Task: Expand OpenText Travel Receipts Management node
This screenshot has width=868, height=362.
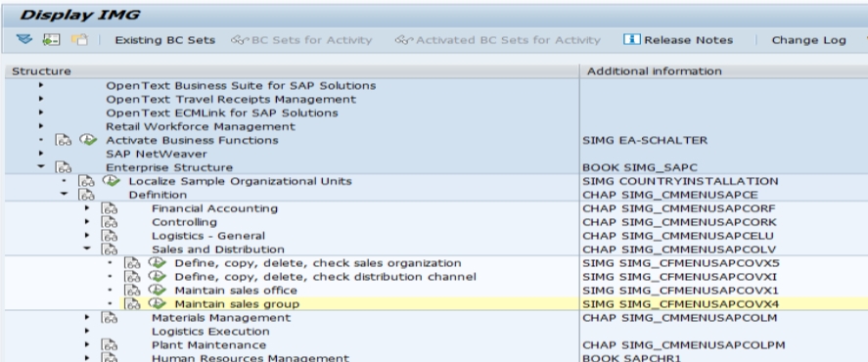Action: click(x=41, y=99)
